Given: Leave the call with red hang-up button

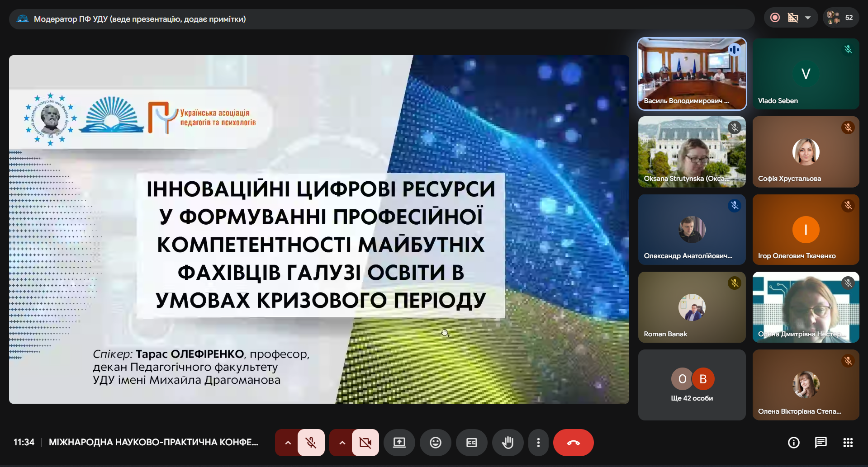Looking at the screenshot, I should coord(573,443).
